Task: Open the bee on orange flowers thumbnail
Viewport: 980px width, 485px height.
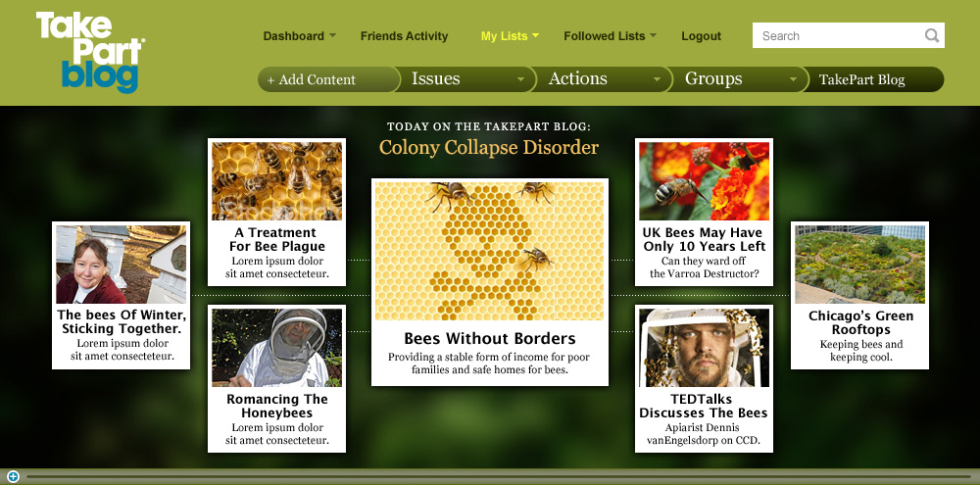Action: click(x=704, y=181)
